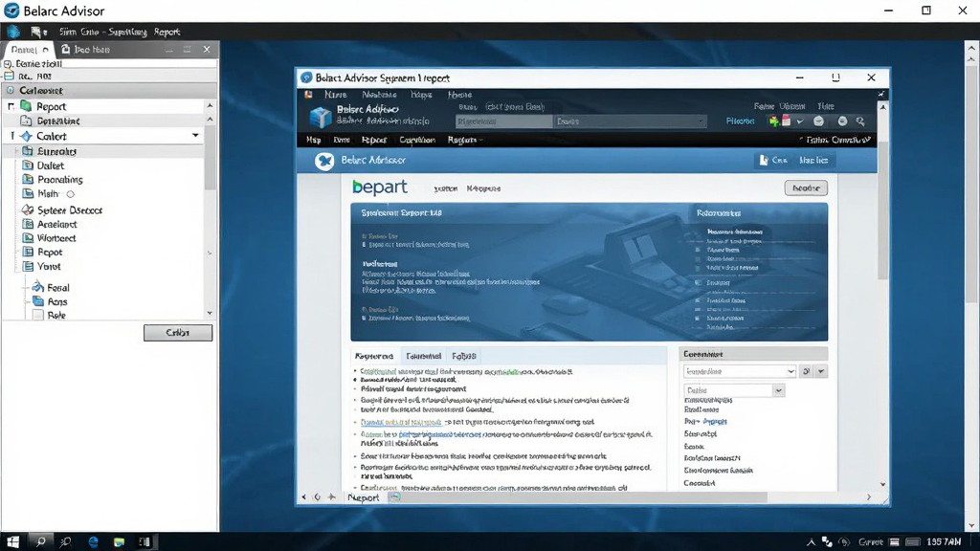980x551 pixels.
Task: Click the green Report node icon in tree
Action: (26, 106)
